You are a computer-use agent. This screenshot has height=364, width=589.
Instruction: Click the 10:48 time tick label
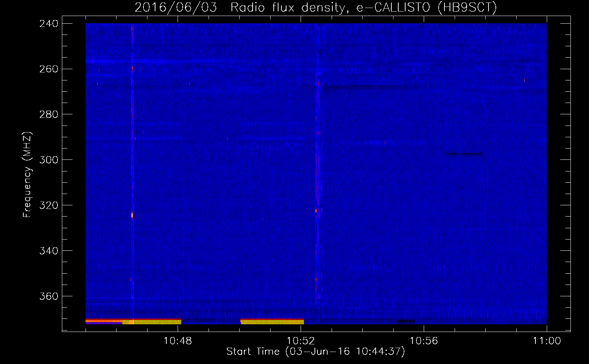tap(178, 341)
